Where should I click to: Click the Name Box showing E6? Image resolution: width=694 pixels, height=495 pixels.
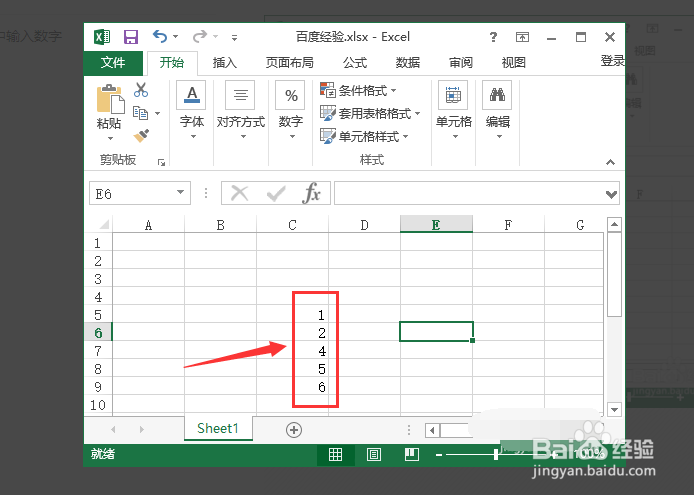coord(131,193)
